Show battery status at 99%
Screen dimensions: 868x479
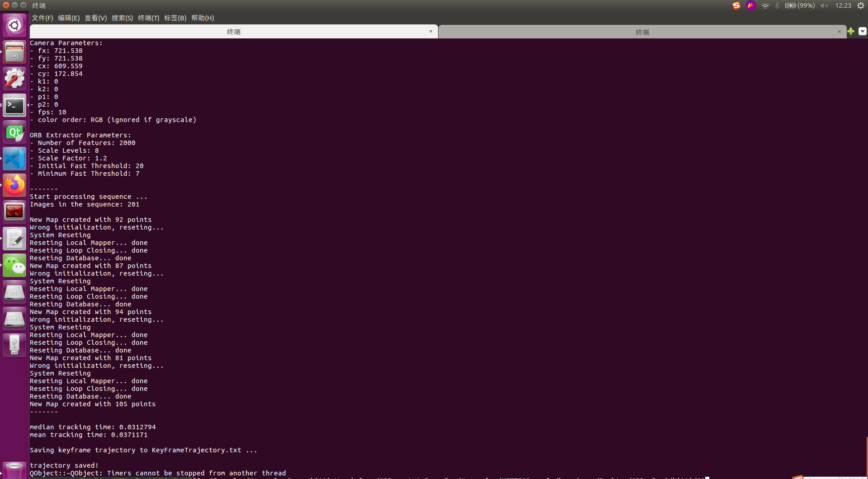click(800, 5)
